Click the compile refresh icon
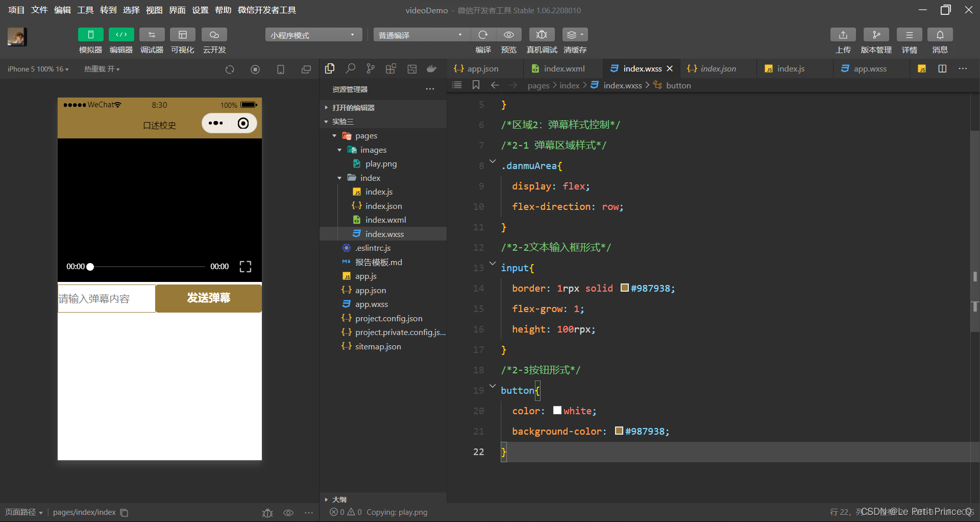 coord(483,35)
